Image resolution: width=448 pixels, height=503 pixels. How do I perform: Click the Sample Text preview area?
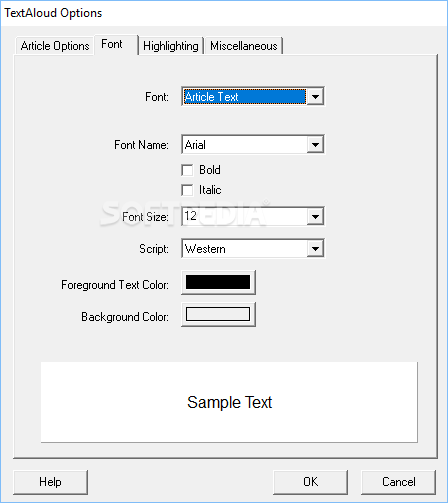(229, 402)
